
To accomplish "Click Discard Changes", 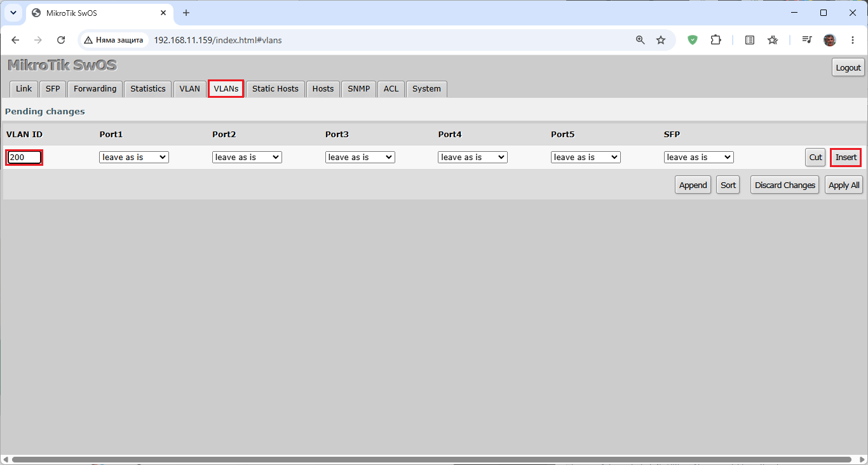I will tap(785, 185).
